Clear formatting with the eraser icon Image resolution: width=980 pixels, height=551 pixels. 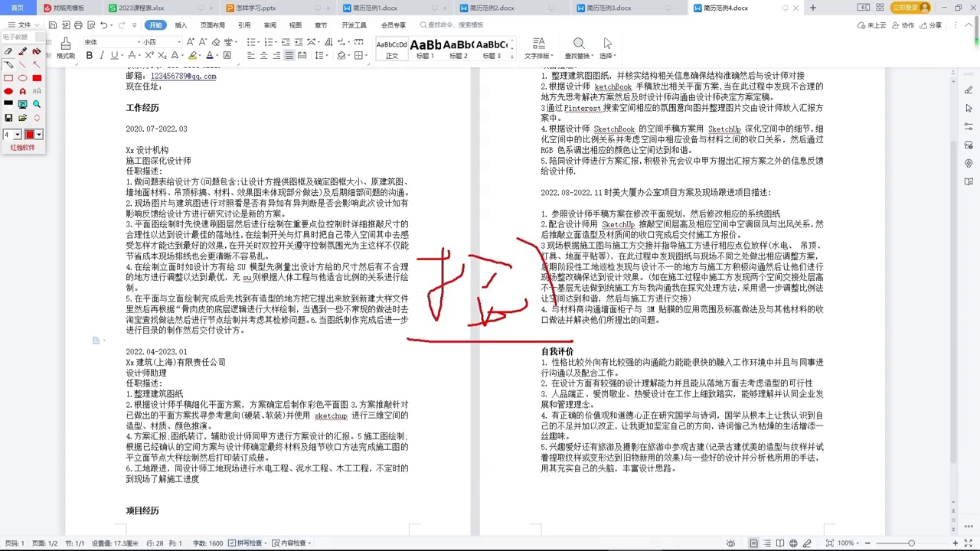[x=216, y=42]
